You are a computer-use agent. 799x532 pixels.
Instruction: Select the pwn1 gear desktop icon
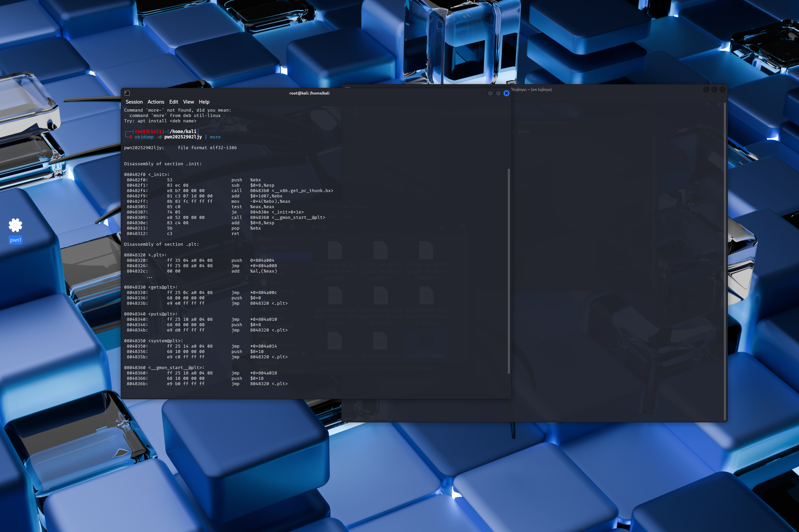click(15, 225)
